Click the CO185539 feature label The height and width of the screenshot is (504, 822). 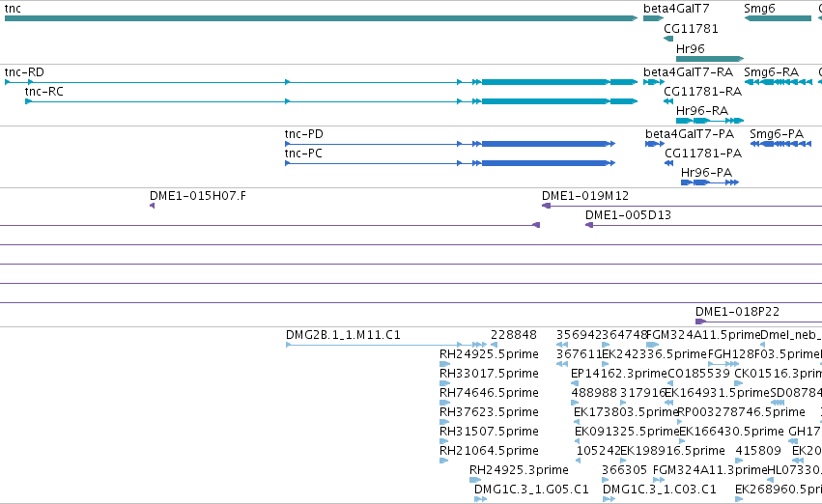click(698, 374)
